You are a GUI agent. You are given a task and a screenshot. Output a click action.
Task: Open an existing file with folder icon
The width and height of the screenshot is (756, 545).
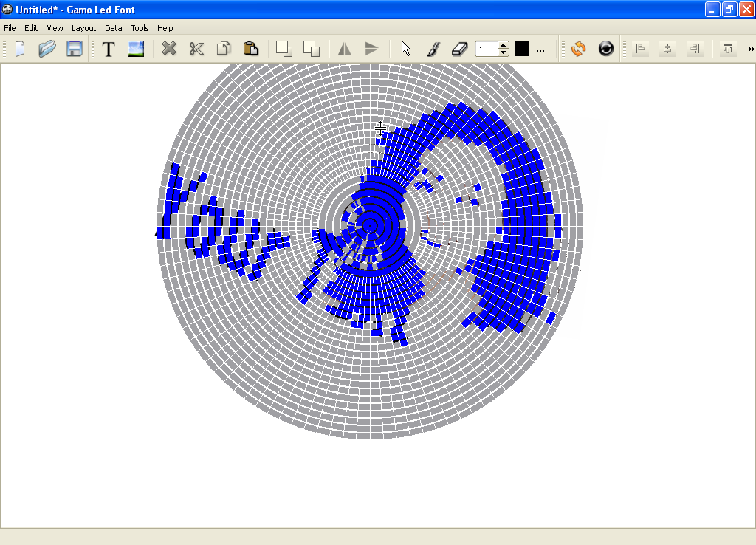coord(47,49)
